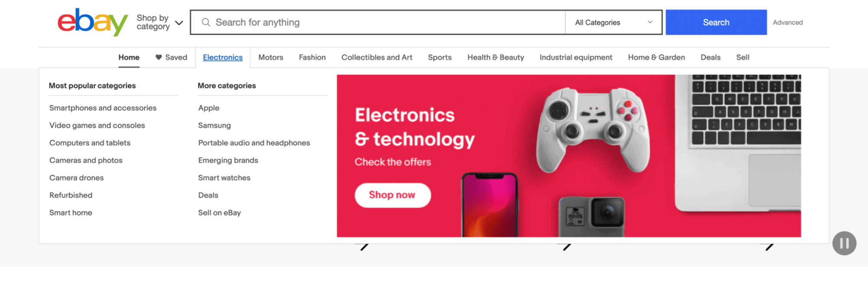
Task: Click Smartphones and accessories
Action: pyautogui.click(x=102, y=108)
